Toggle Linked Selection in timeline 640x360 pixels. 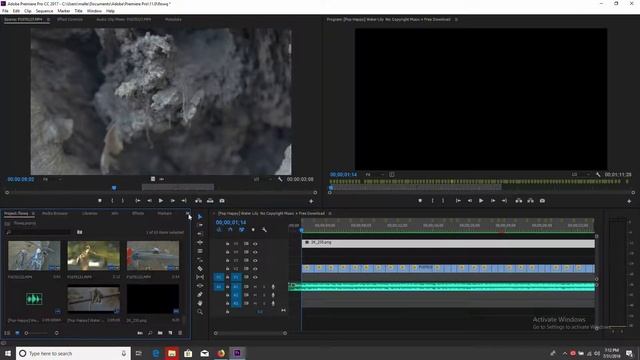point(242,230)
